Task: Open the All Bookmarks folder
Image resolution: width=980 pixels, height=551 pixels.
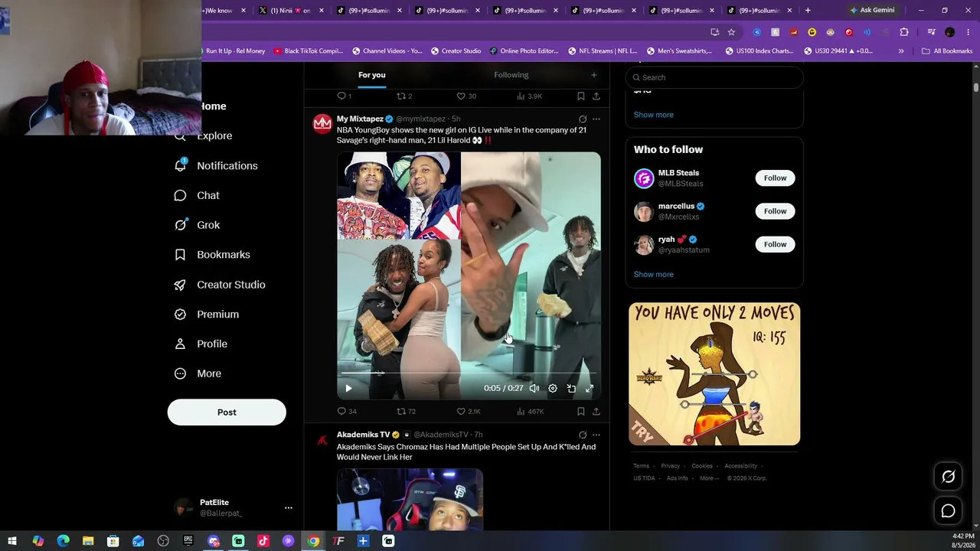Action: click(947, 51)
